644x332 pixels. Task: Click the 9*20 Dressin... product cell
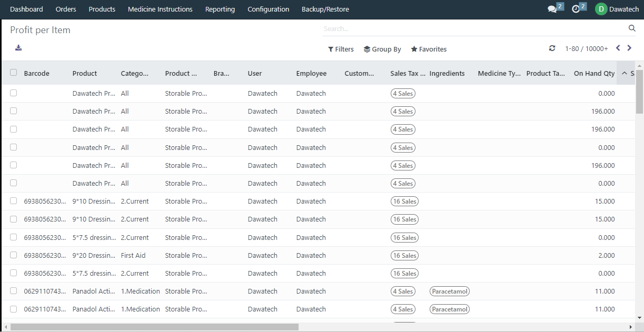[94, 255]
